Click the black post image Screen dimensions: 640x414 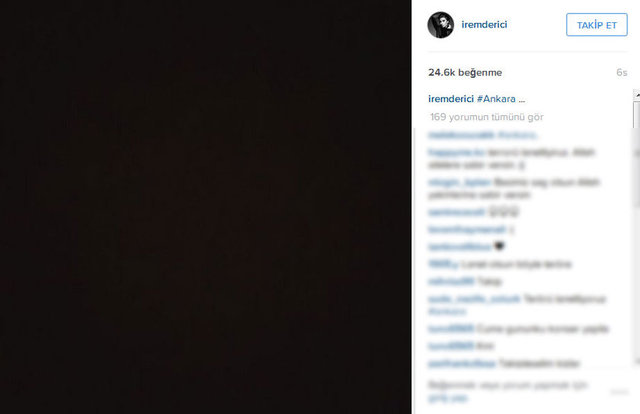pyautogui.click(x=206, y=207)
